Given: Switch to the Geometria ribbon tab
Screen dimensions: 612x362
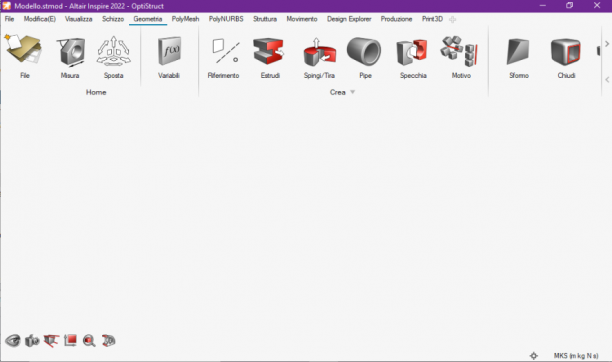Looking at the screenshot, I should click(x=148, y=19).
